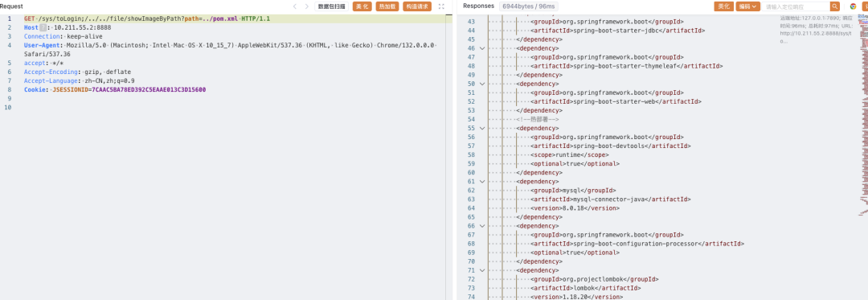Viewport: 868px width, 300px height.
Task: Collapse the dependency node at line 55
Action: (482, 128)
